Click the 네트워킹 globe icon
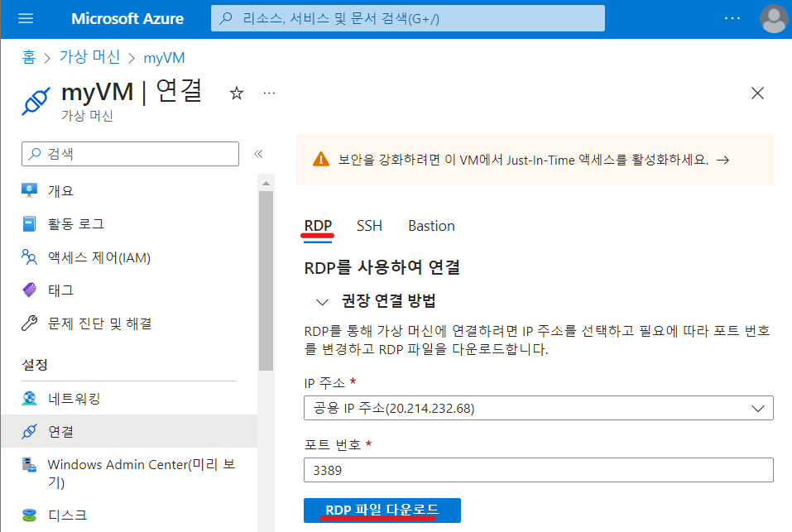This screenshot has width=792, height=532. pos(29,398)
